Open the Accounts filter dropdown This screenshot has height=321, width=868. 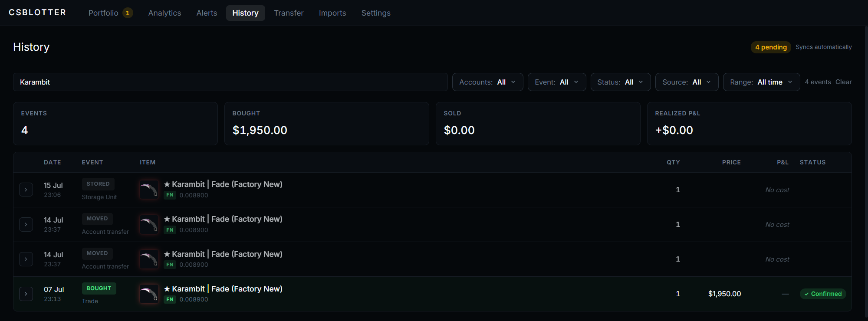click(487, 82)
